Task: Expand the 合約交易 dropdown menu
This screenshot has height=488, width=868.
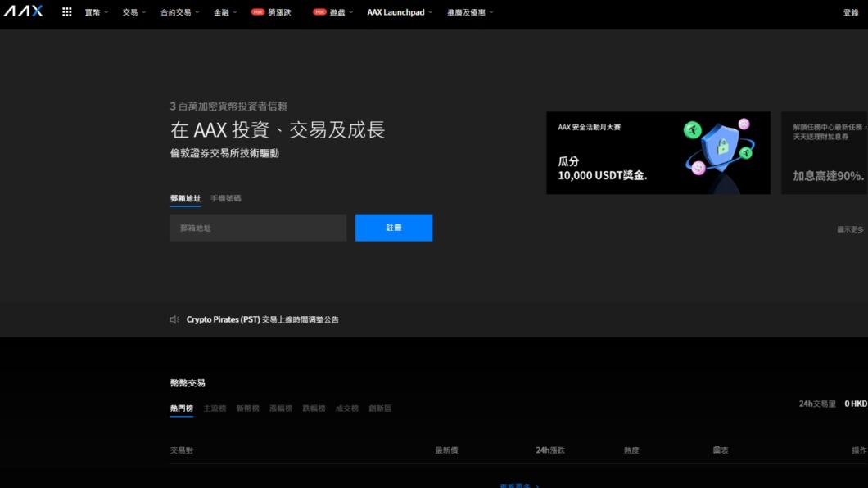Action: pyautogui.click(x=179, y=12)
